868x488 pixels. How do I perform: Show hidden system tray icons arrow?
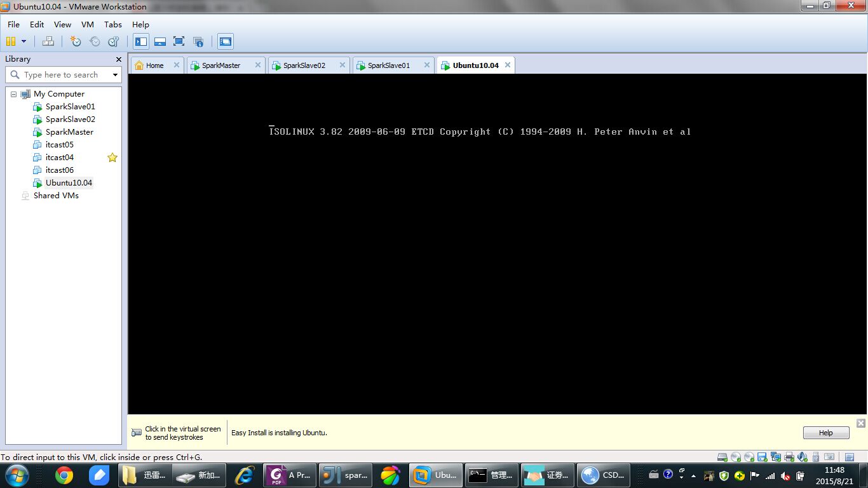[x=693, y=476]
